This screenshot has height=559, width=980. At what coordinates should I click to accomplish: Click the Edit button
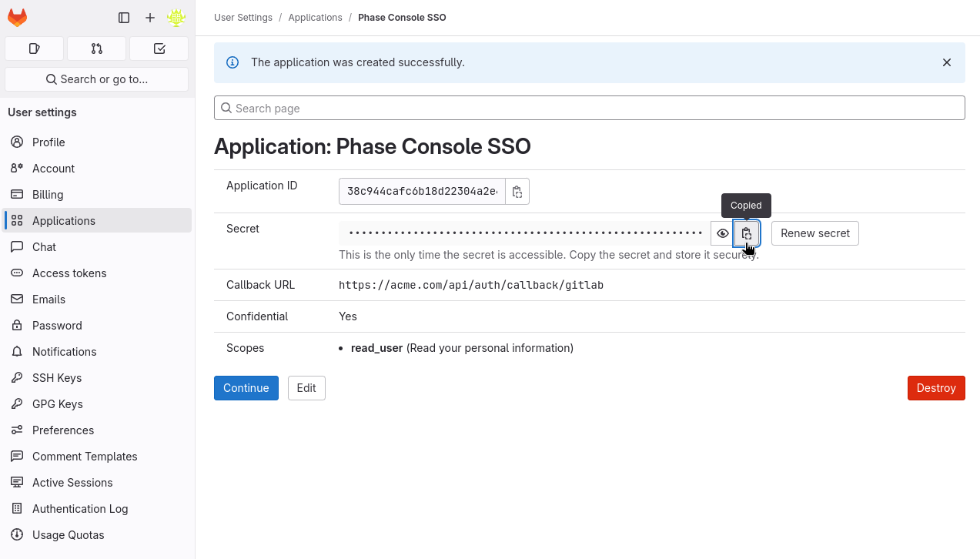[306, 388]
